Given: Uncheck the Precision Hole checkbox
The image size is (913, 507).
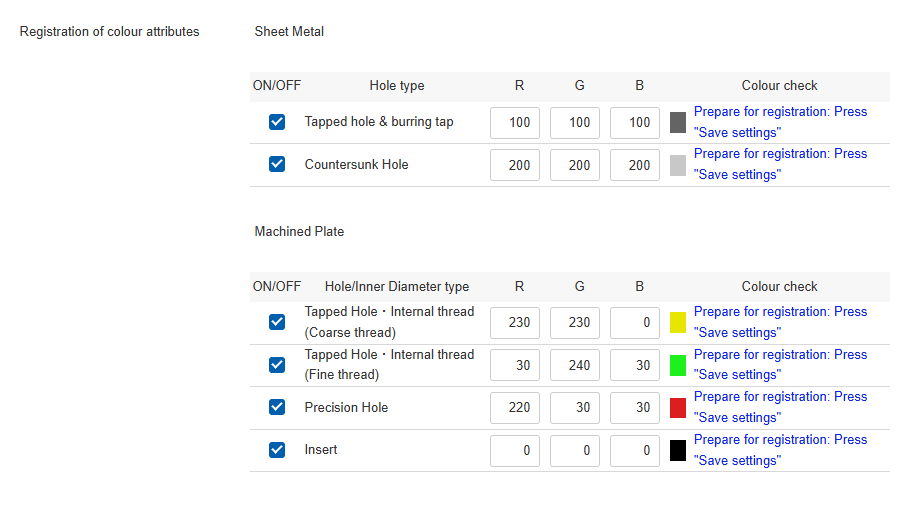Looking at the screenshot, I should click(277, 407).
